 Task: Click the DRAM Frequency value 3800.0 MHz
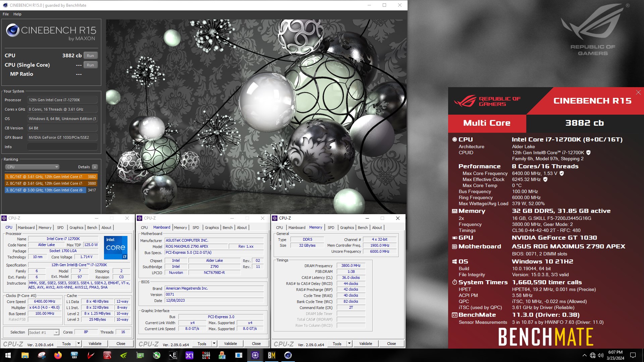tap(351, 265)
